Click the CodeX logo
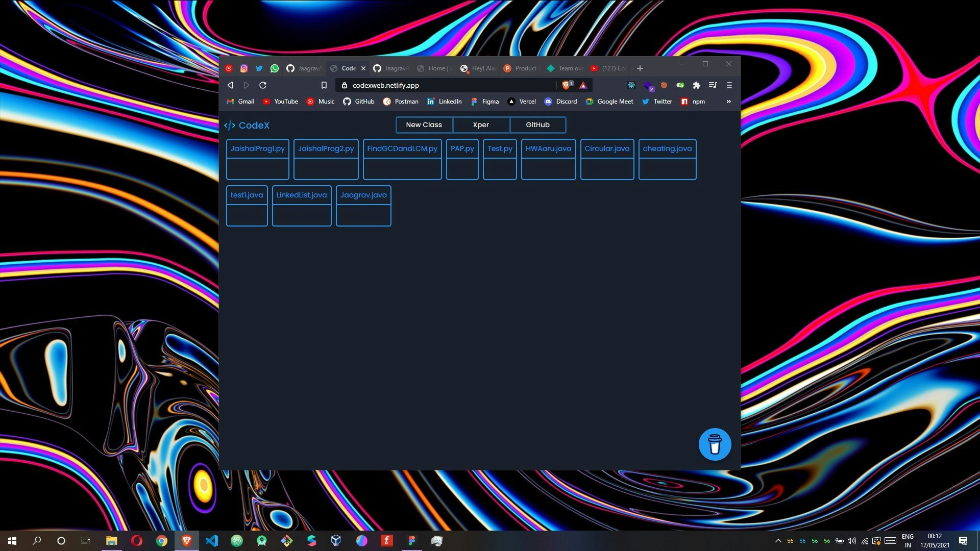Image resolution: width=980 pixels, height=551 pixels. (x=247, y=126)
